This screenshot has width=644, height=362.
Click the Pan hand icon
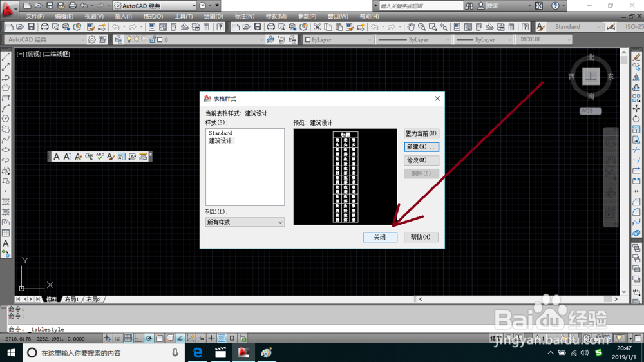pyautogui.click(x=411, y=26)
